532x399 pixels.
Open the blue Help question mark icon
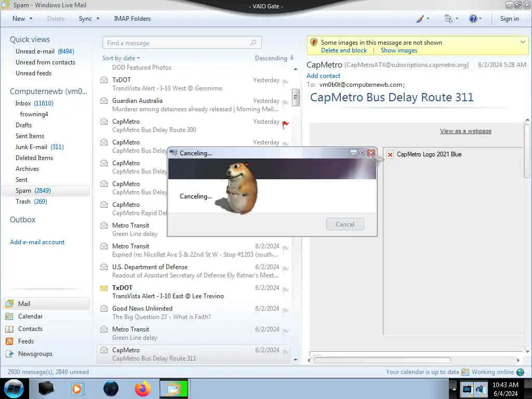point(473,19)
